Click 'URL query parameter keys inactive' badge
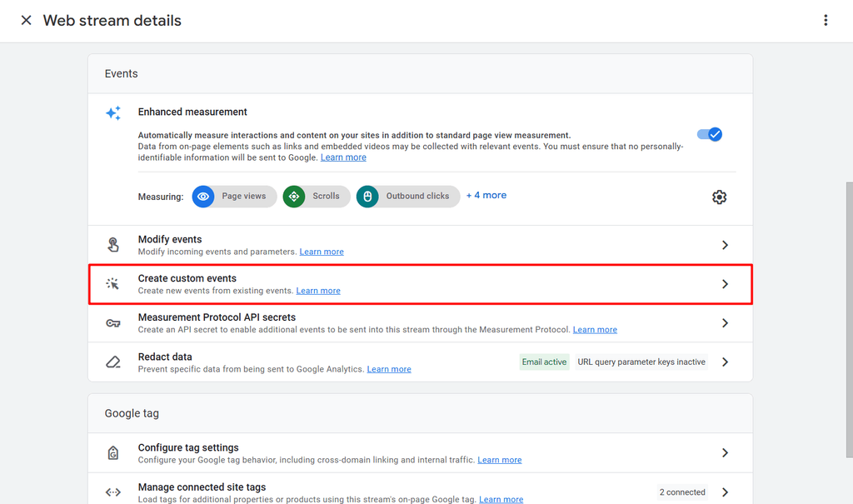The height and width of the screenshot is (504, 853). click(641, 362)
